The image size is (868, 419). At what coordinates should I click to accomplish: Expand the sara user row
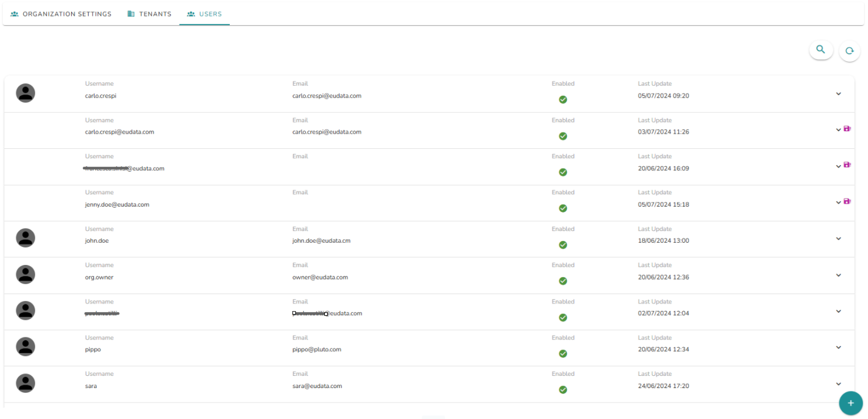click(x=838, y=383)
